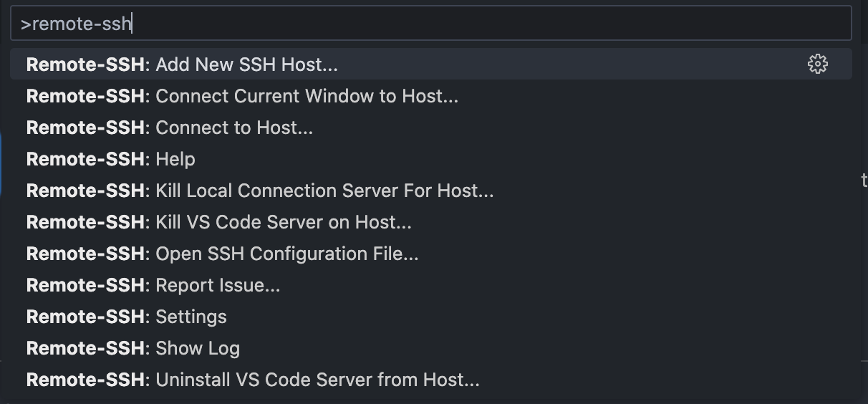This screenshot has width=868, height=404.
Task: Select Remote-SSH: Show Log
Action: pos(430,348)
